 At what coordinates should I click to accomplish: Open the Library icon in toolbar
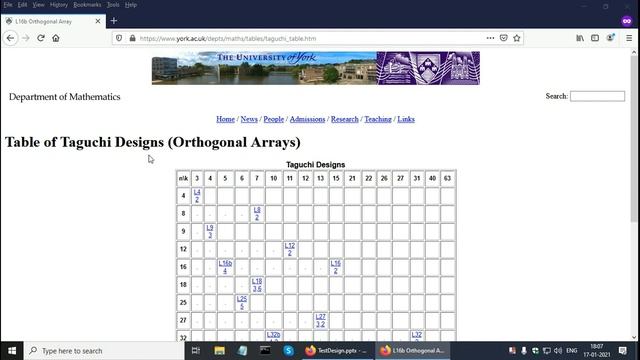click(580, 38)
